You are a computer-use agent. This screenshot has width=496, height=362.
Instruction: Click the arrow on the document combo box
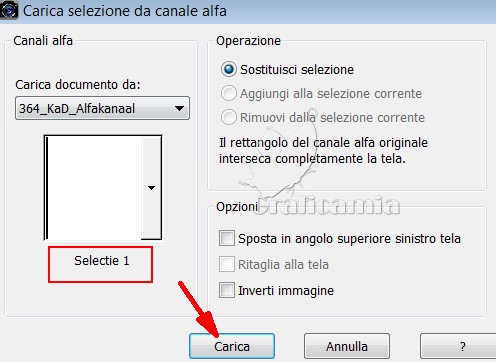(179, 108)
